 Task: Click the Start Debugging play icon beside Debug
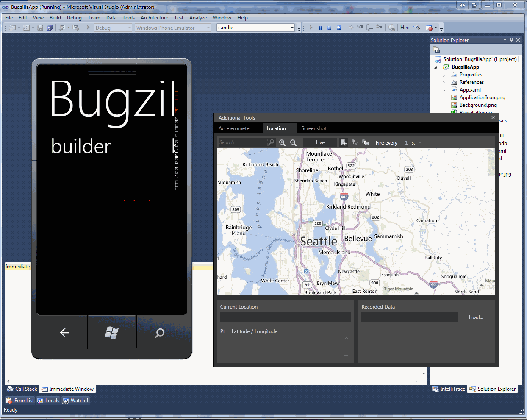[88, 28]
